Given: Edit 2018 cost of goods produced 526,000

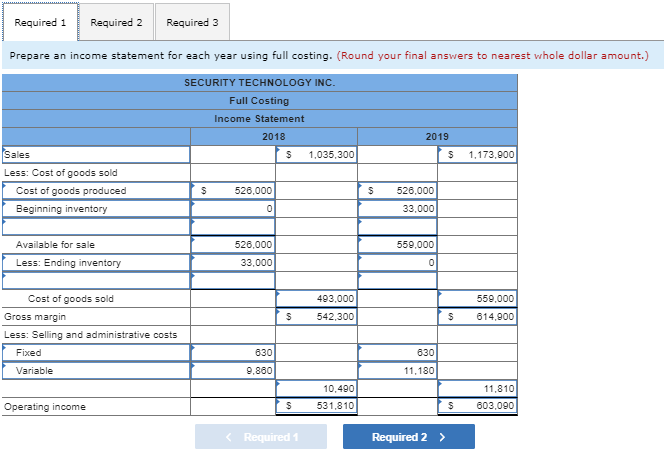Looking at the screenshot, I should [233, 191].
